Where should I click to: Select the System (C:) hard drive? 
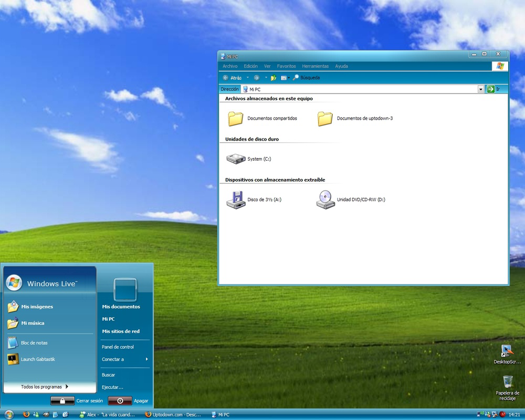[x=248, y=159]
